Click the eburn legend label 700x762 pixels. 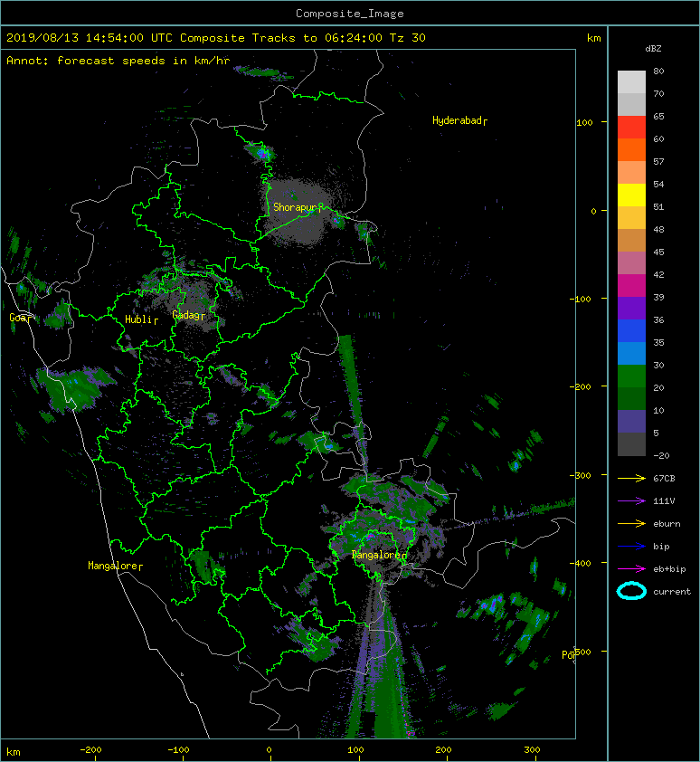(667, 524)
